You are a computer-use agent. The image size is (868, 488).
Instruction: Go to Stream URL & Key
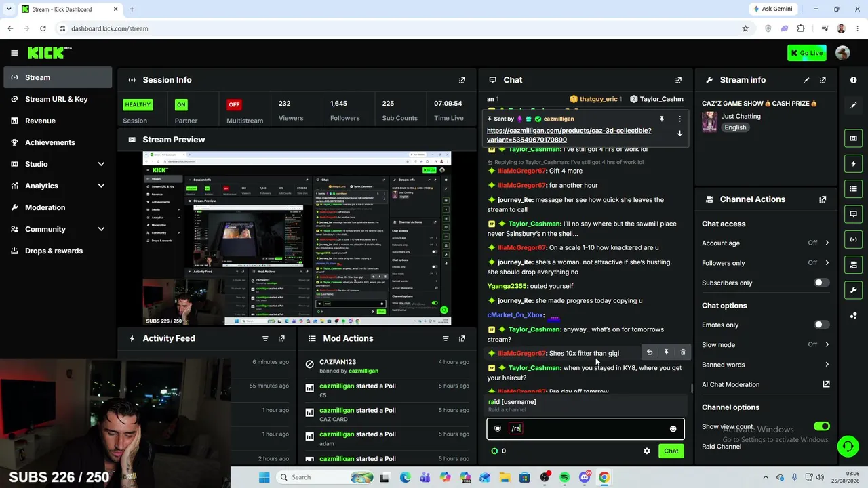pyautogui.click(x=58, y=99)
